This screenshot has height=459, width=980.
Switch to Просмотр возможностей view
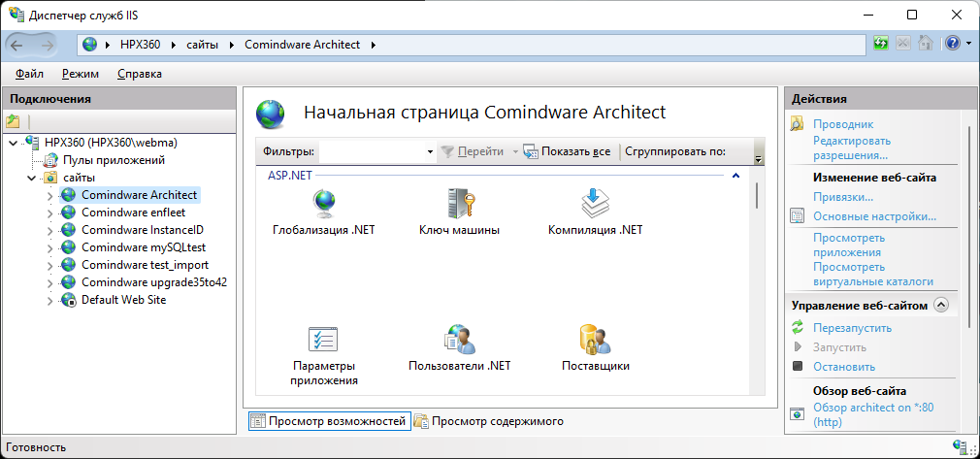point(330,421)
